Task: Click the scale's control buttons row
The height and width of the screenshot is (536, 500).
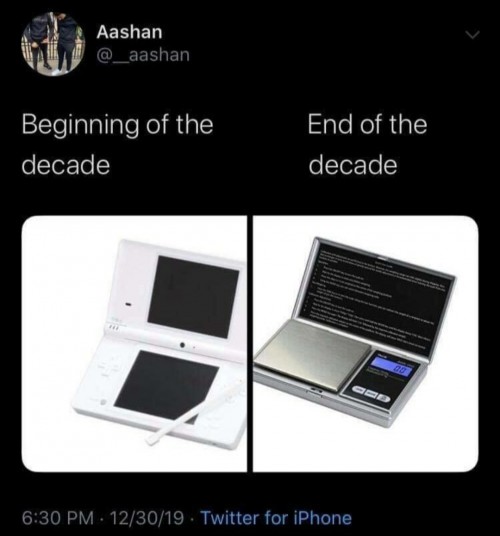Action: tap(371, 394)
